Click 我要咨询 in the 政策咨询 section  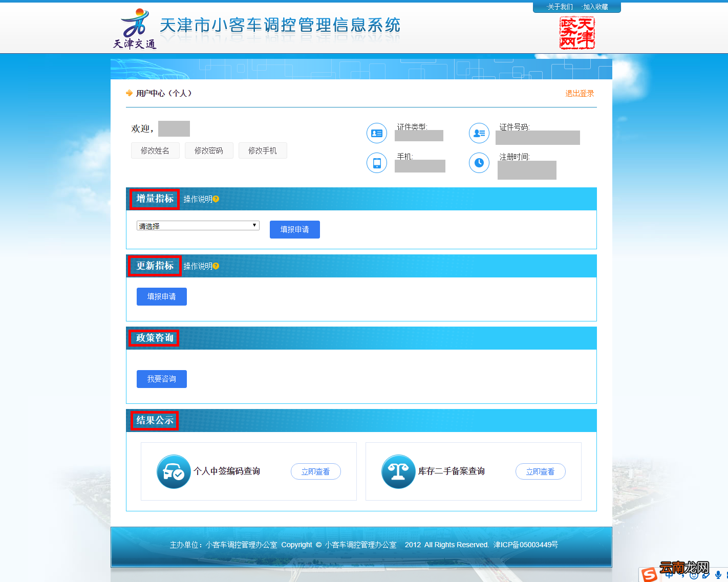tap(161, 379)
